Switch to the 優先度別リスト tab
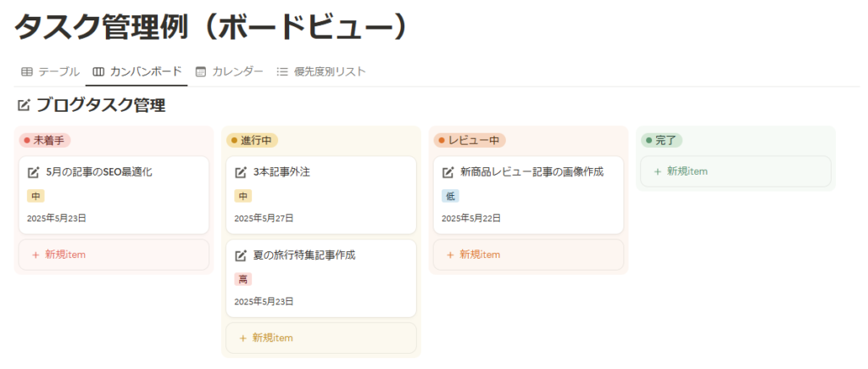 click(321, 71)
